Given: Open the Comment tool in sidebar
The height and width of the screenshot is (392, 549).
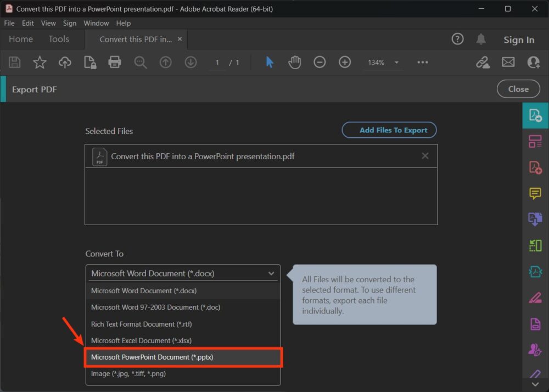Looking at the screenshot, I should coord(535,193).
